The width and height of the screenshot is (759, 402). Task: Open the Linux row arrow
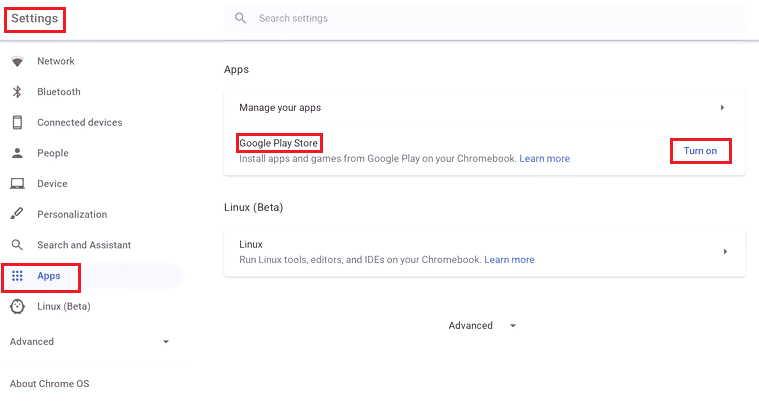coord(725,251)
